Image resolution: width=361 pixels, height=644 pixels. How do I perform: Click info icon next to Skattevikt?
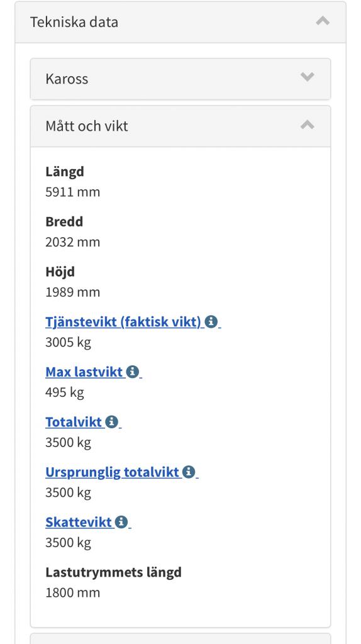click(x=121, y=522)
